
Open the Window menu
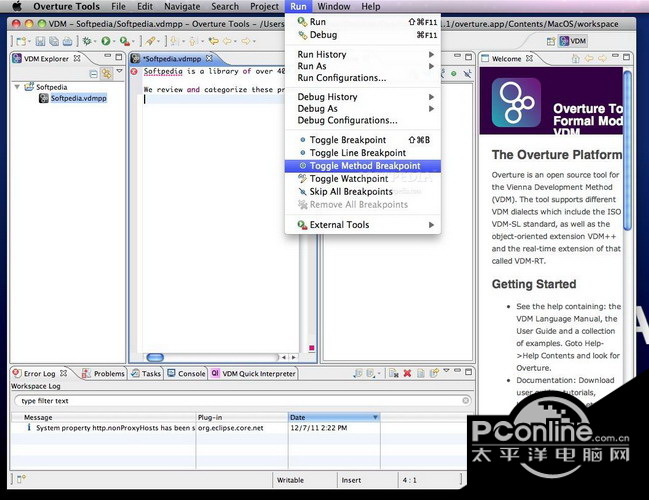[x=334, y=6]
